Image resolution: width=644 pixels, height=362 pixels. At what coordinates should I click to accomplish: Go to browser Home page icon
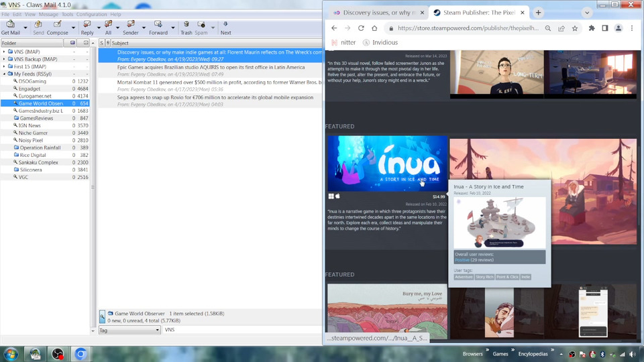(374, 28)
